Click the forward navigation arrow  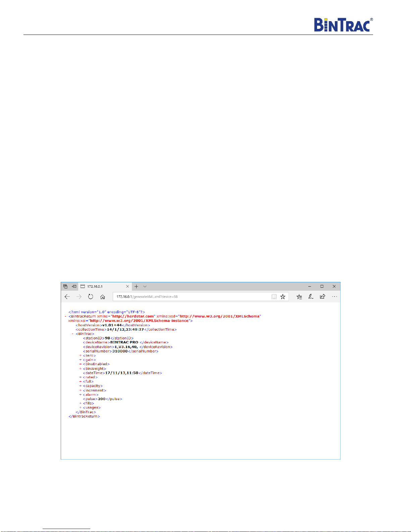79,297
